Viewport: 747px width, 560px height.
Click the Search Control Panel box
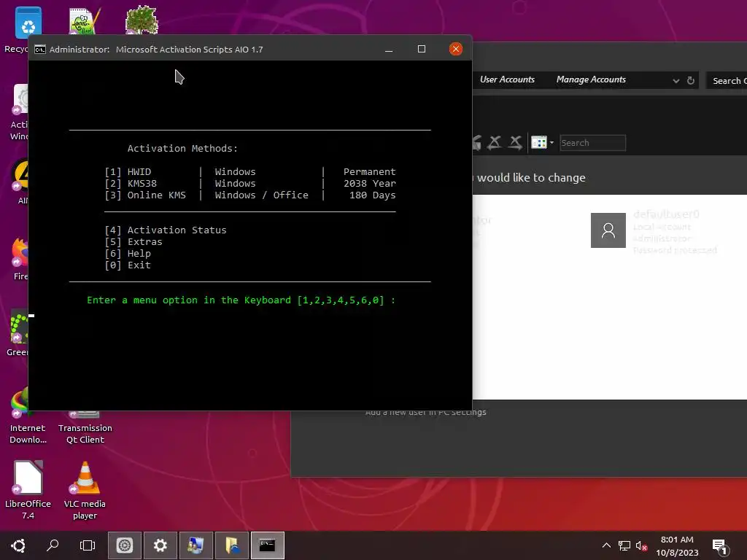tap(727, 80)
